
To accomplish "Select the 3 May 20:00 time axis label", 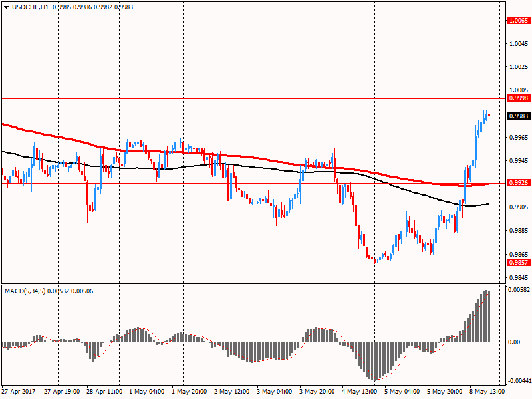I will [317, 392].
